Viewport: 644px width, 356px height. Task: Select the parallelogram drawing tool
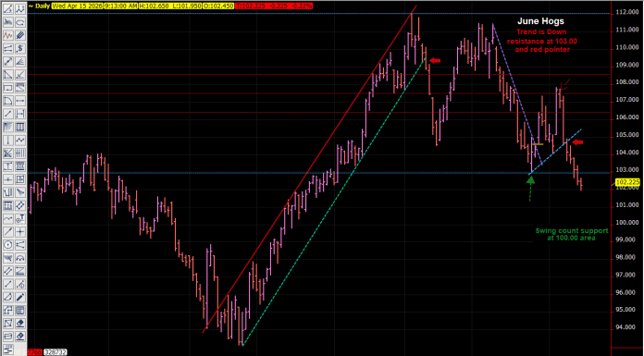(x=7, y=338)
